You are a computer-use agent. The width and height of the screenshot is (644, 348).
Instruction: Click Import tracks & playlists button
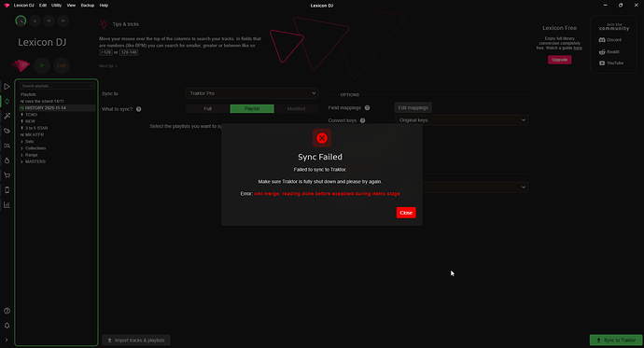click(136, 341)
